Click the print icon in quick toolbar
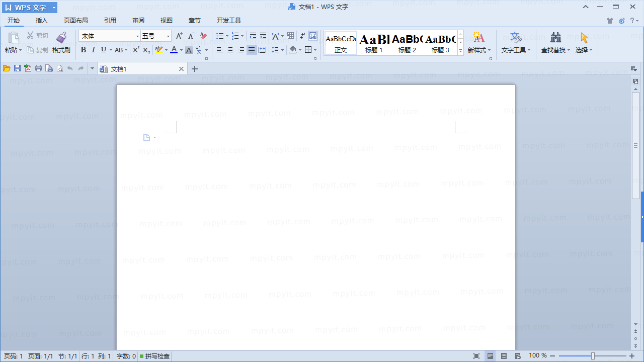 [38, 68]
